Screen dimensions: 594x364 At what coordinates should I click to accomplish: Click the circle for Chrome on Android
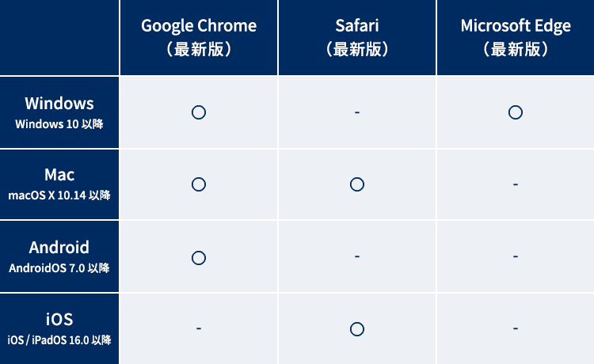click(x=199, y=257)
